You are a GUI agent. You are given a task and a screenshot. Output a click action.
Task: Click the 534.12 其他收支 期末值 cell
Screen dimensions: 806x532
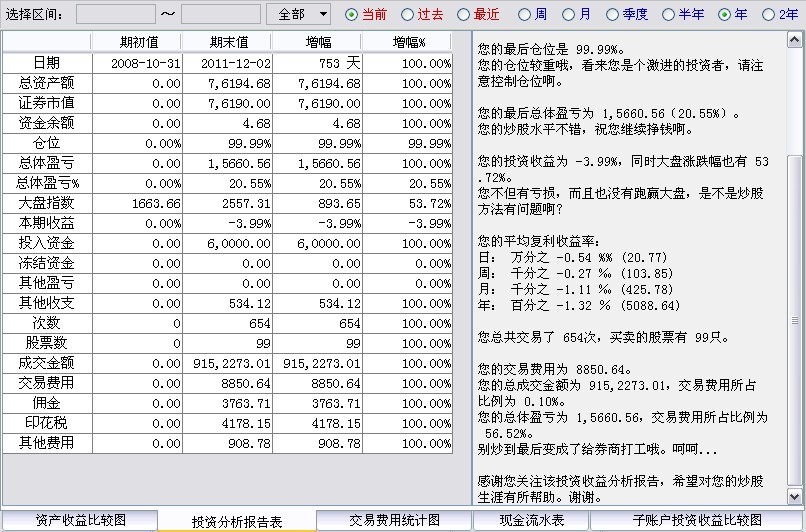pyautogui.click(x=228, y=304)
